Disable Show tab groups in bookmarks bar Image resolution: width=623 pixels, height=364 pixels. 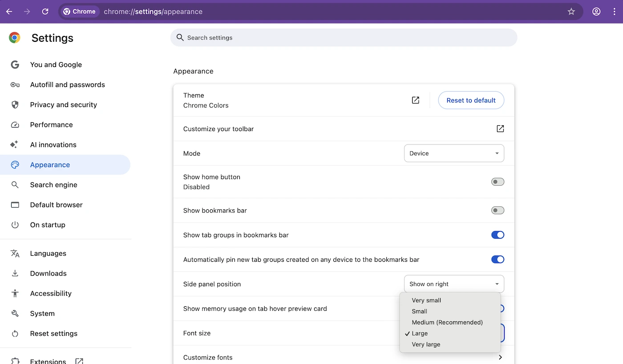(497, 235)
